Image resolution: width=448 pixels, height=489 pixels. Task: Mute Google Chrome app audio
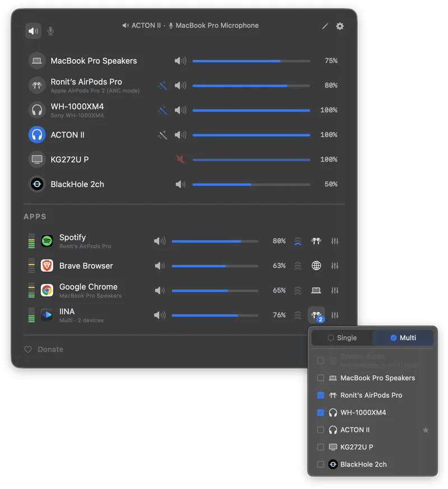[x=160, y=290]
